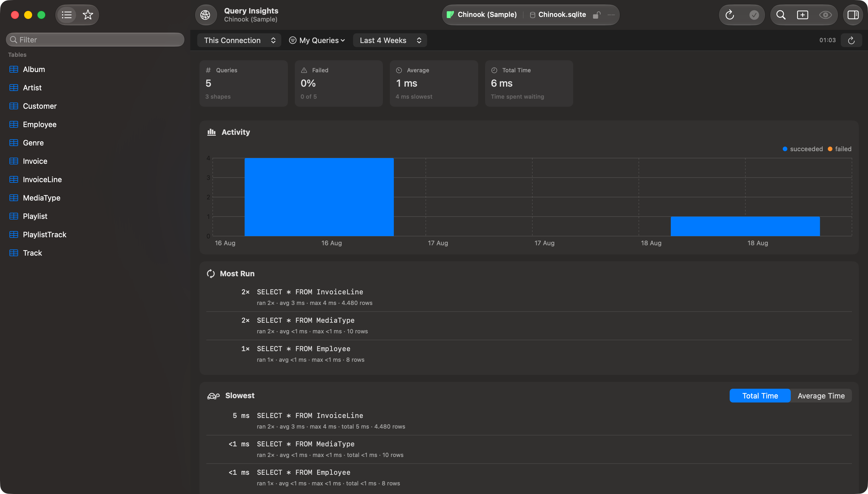
Task: Click the Genre table grid icon
Action: 13,143
